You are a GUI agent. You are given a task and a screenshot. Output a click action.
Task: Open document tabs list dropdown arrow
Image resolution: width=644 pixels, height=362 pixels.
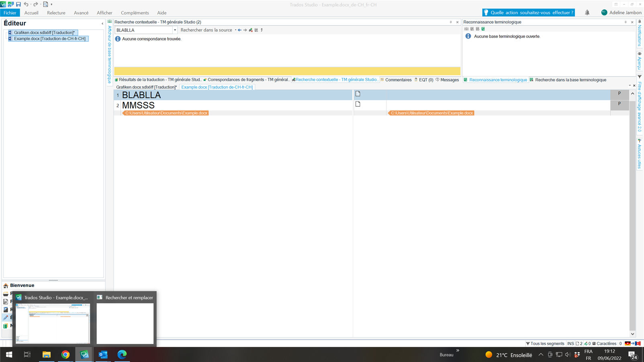630,85
